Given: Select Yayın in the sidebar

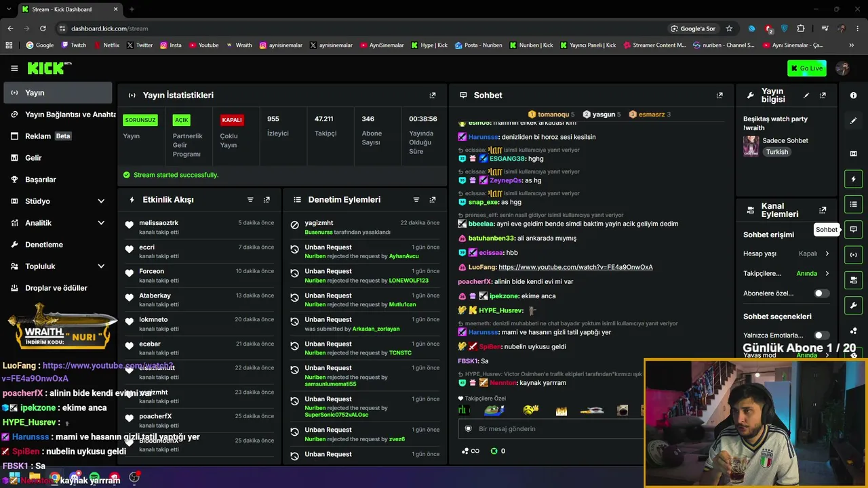Looking at the screenshot, I should pyautogui.click(x=58, y=93).
